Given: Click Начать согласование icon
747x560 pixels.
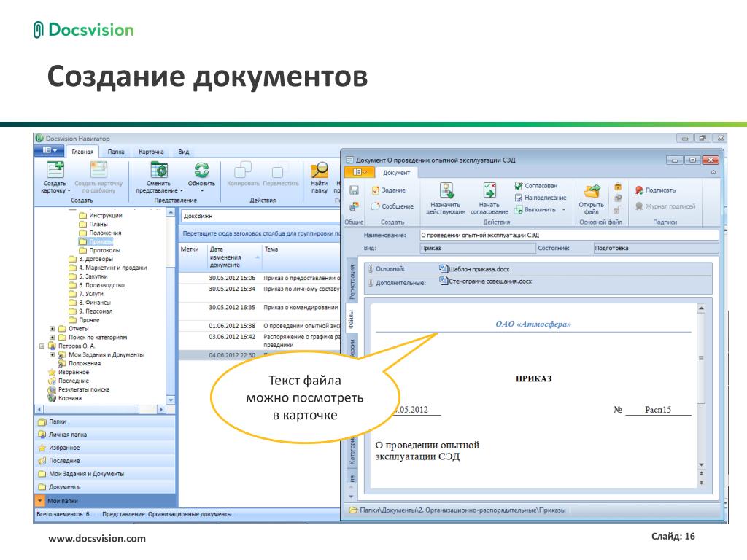Looking at the screenshot, I should (x=489, y=190).
